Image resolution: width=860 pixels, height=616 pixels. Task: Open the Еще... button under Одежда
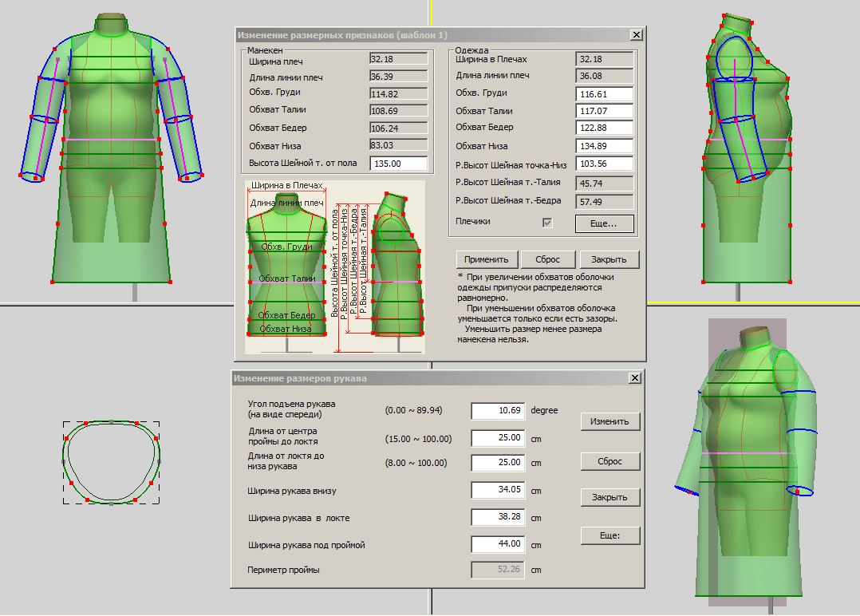[604, 223]
